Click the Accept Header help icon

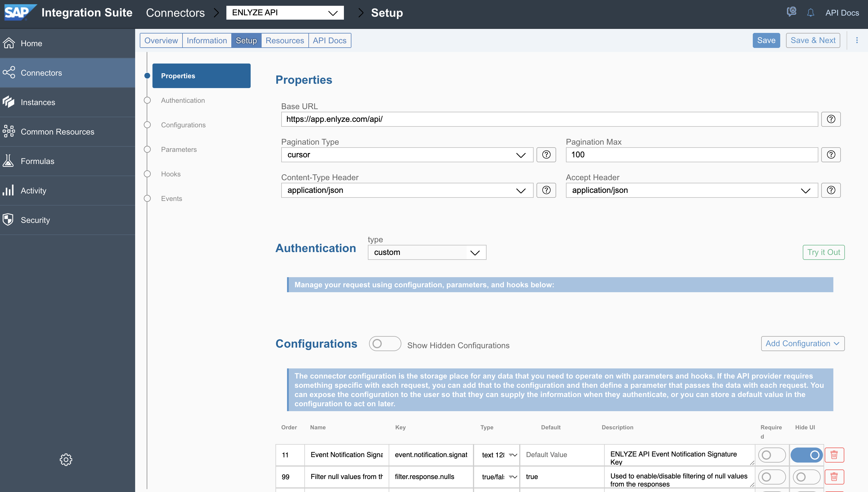click(x=831, y=190)
